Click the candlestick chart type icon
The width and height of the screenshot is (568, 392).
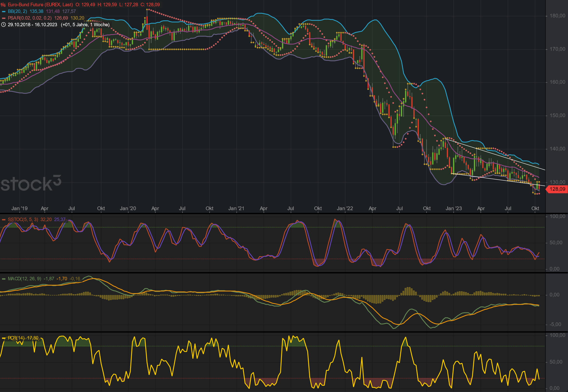pos(3,5)
